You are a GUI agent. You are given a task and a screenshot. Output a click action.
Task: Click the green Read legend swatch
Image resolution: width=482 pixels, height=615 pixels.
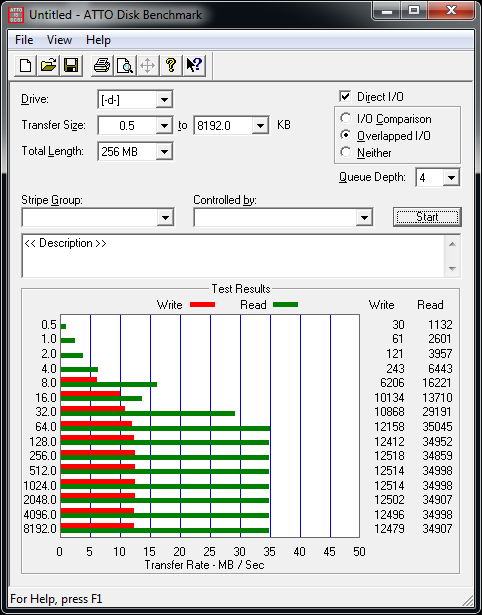[x=286, y=305]
